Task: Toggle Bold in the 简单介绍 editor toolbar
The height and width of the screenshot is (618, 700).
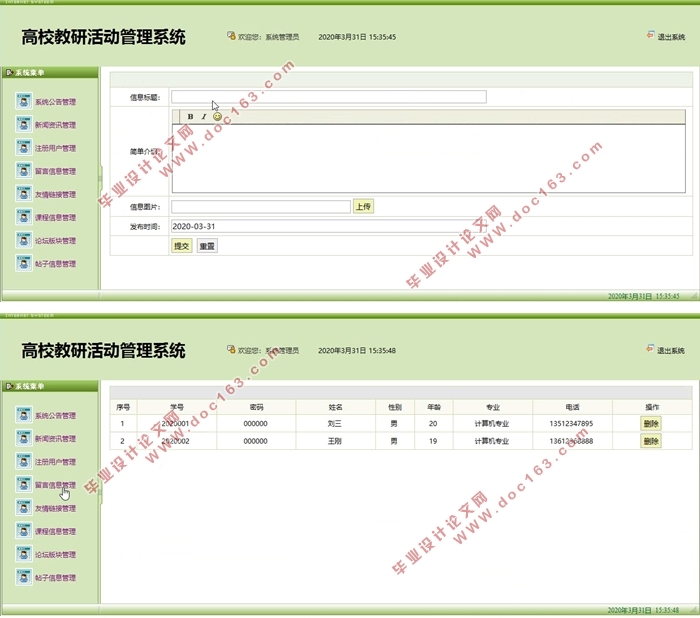Action: (191, 117)
